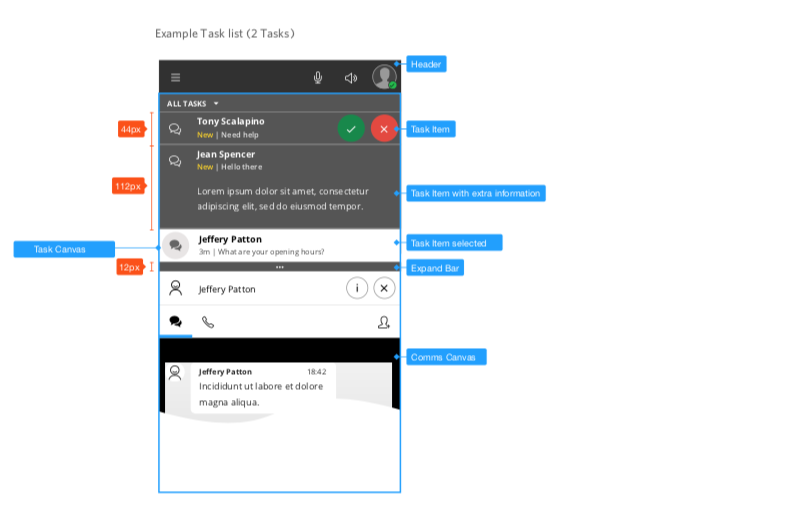Mute the microphone in the header
The image size is (797, 525).
click(318, 78)
